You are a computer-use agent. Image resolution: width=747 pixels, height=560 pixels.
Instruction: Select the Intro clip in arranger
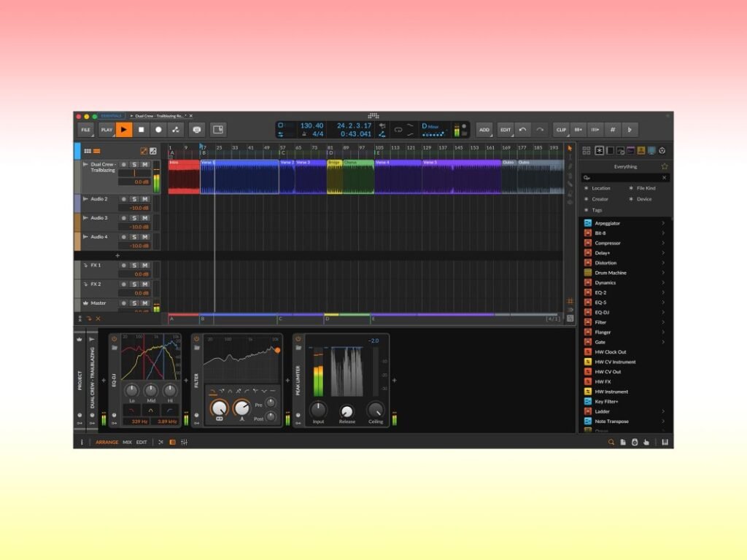coord(184,176)
